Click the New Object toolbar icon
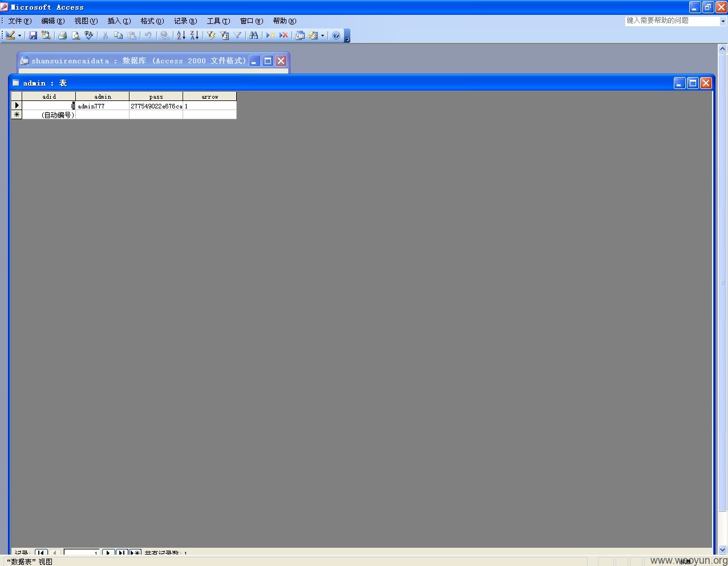Screen dimensions: 728x566 pos(313,35)
